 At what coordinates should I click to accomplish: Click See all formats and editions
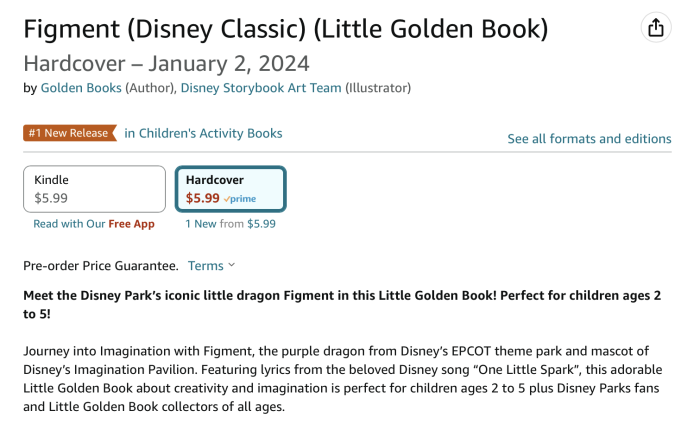click(589, 139)
